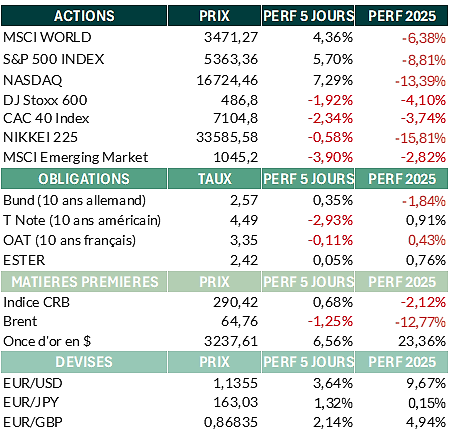Select the MSCI WORLD row label
The image size is (450, 431).
click(47, 37)
